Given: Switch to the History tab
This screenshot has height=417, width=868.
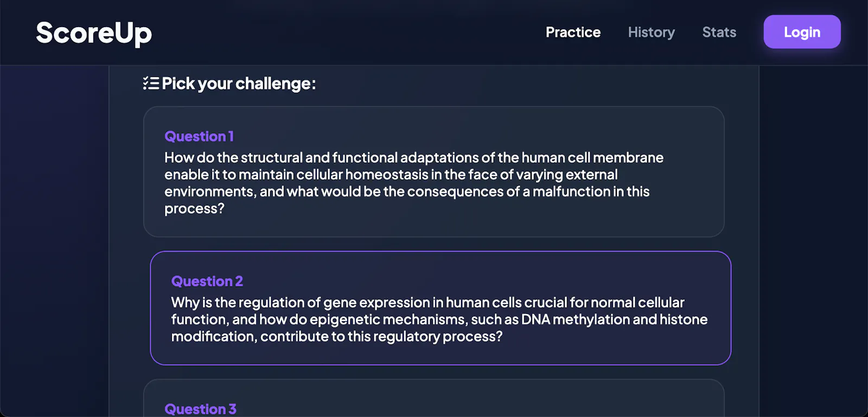Looking at the screenshot, I should click(651, 32).
